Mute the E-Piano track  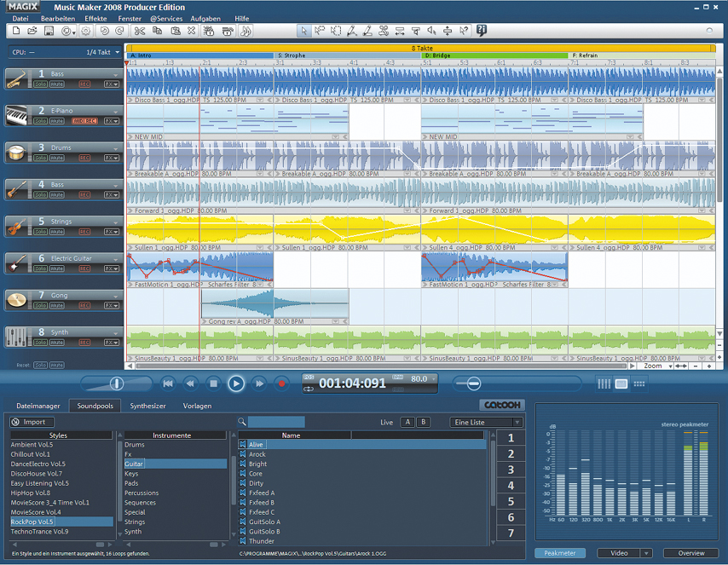pyautogui.click(x=56, y=121)
